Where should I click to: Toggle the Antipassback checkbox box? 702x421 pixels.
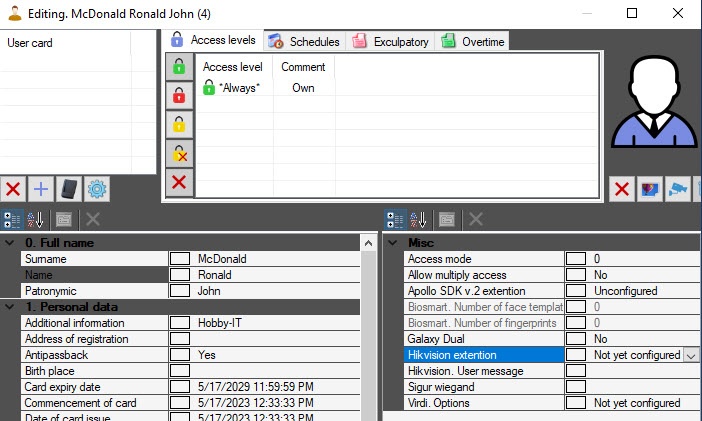click(179, 355)
